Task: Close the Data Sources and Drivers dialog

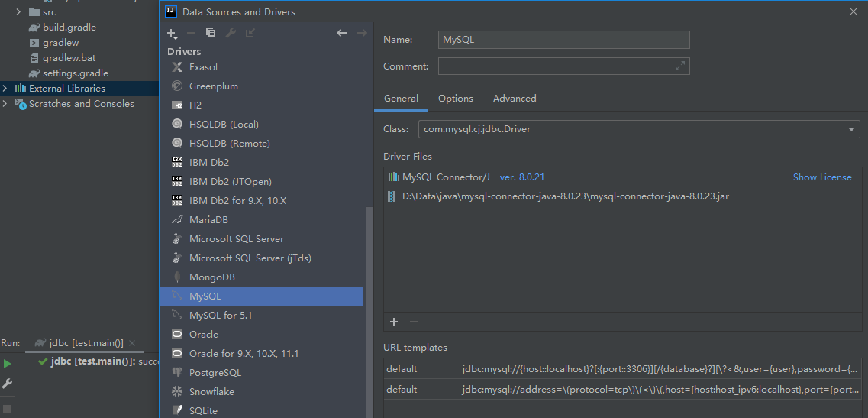Action: [853, 11]
